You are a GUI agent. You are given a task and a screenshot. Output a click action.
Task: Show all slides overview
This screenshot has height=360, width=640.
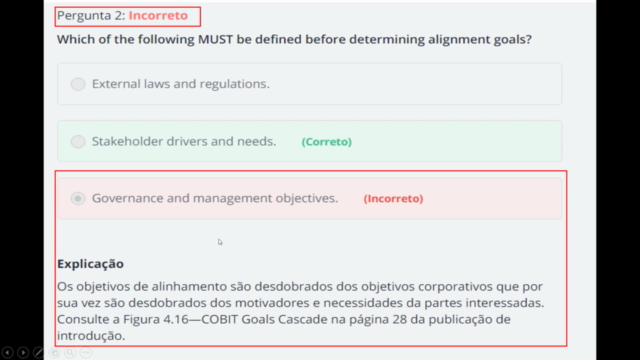54,352
